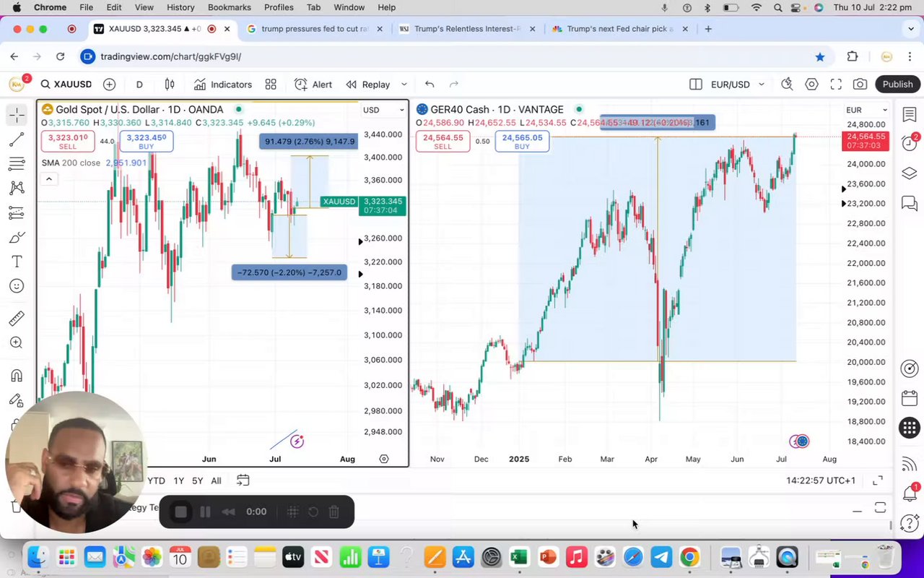Screen dimensions: 924x578
Task: Open chart settings hexagon icon
Action: coord(812,85)
